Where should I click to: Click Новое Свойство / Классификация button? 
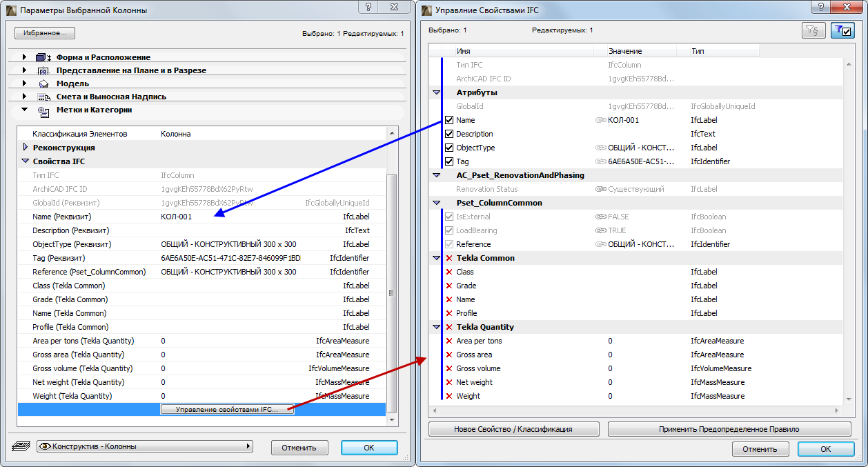coord(513,429)
